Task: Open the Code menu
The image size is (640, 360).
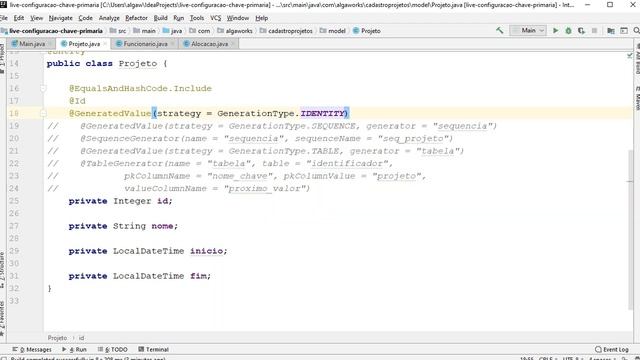Action: coord(85,18)
